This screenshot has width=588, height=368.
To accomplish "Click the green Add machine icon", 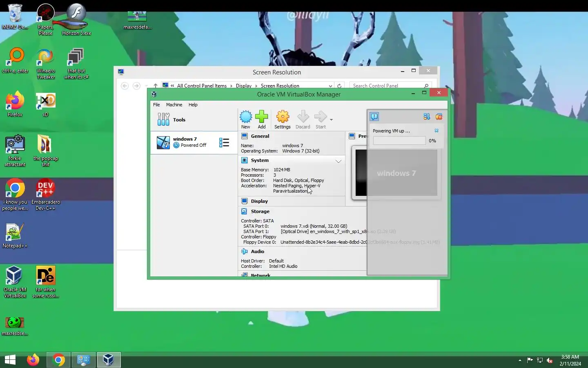I will click(x=262, y=119).
